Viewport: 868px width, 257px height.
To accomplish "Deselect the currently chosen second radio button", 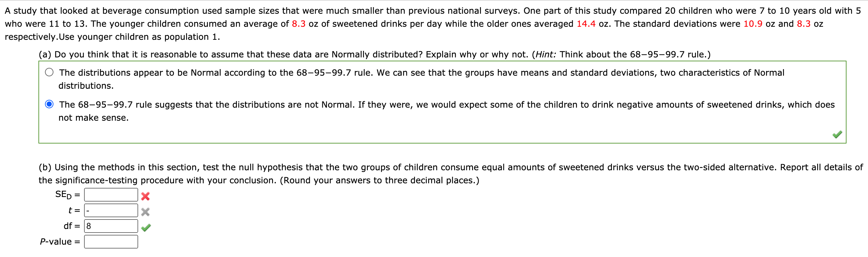I will (49, 105).
